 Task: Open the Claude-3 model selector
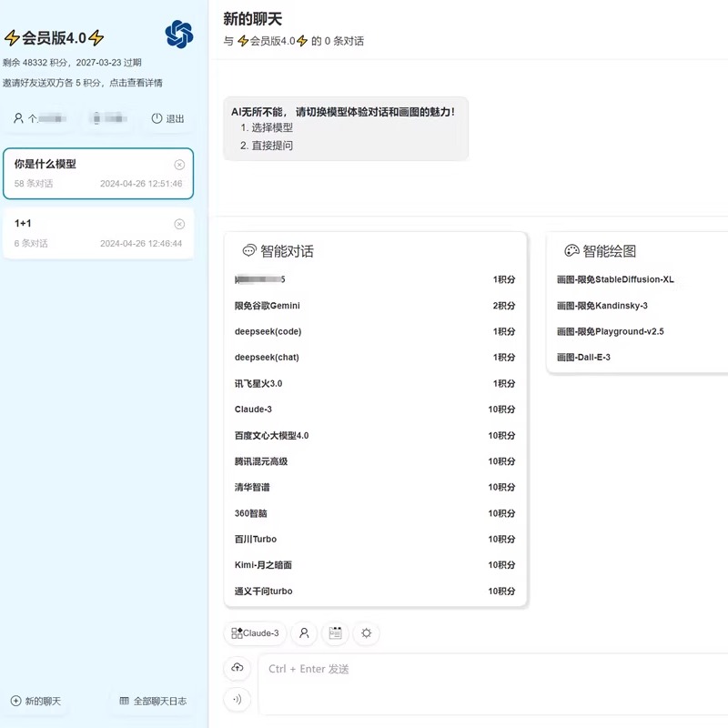253,633
